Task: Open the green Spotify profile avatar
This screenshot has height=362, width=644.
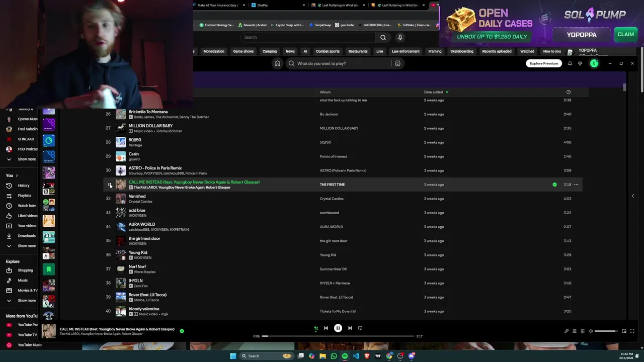Action: (594, 63)
